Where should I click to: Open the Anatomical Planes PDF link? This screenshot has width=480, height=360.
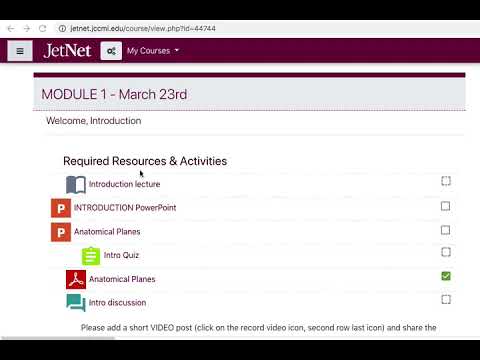pyautogui.click(x=122, y=279)
